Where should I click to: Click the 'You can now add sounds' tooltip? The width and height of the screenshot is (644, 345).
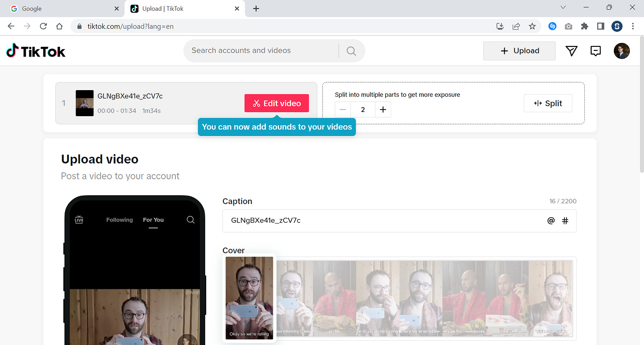coord(277,127)
